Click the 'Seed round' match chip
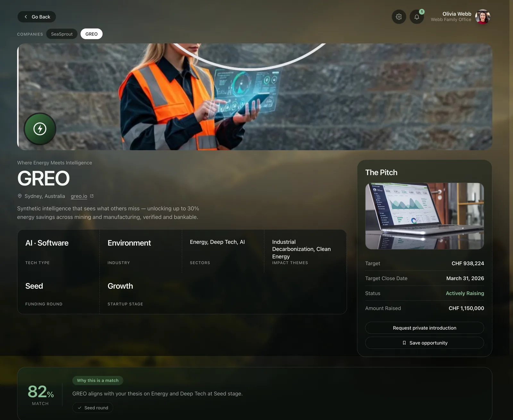The height and width of the screenshot is (420, 513). click(93, 408)
